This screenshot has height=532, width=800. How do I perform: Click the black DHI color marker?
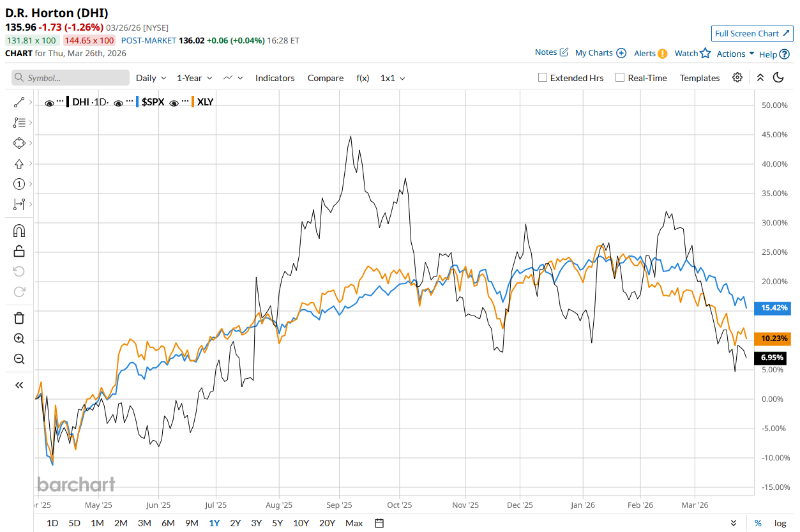(x=68, y=102)
